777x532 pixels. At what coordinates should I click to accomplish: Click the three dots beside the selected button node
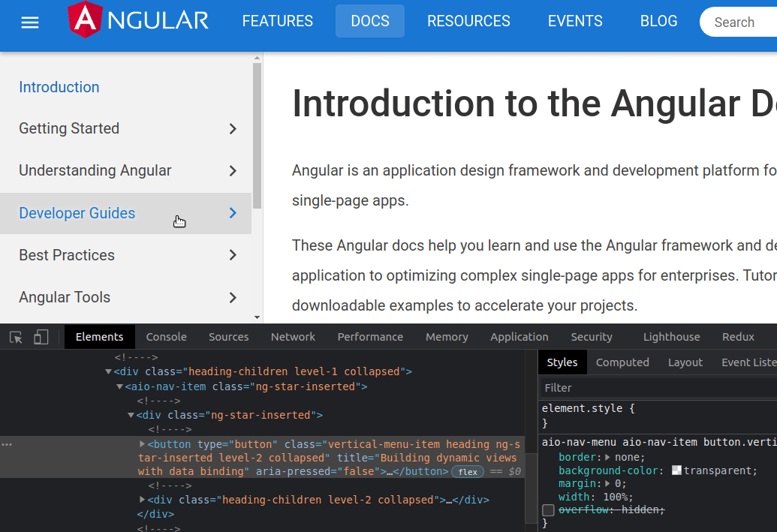tap(7, 444)
